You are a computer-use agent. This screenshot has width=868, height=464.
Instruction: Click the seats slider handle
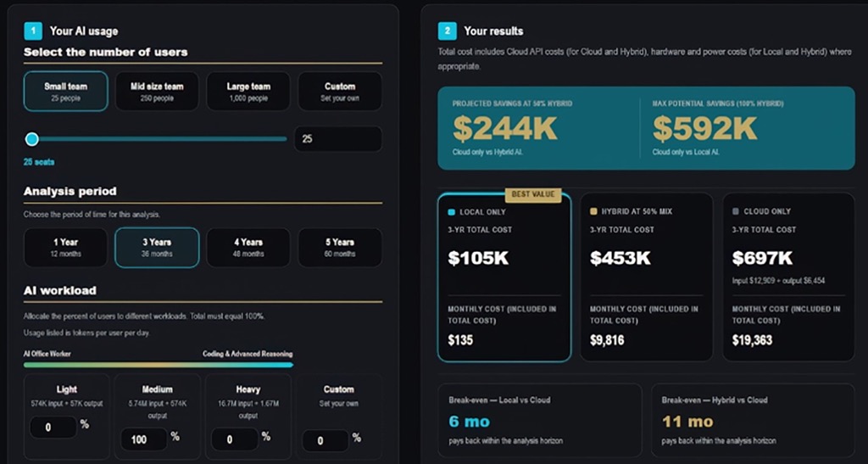click(32, 139)
